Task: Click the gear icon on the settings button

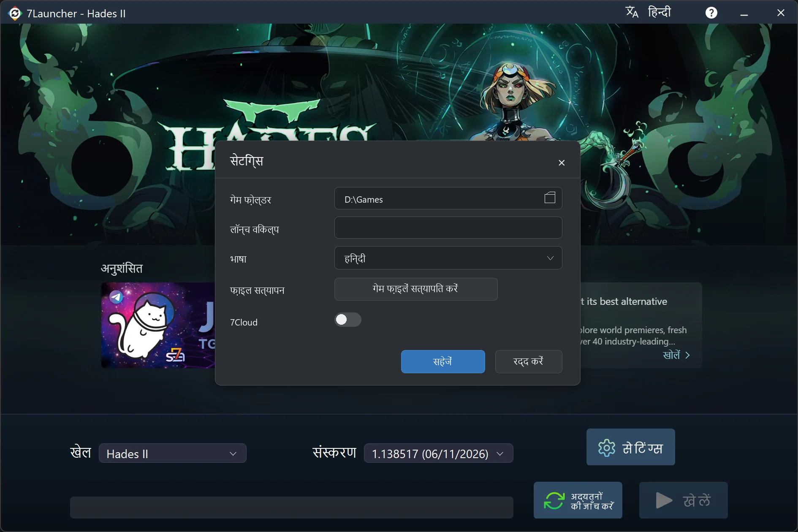Action: (x=607, y=448)
